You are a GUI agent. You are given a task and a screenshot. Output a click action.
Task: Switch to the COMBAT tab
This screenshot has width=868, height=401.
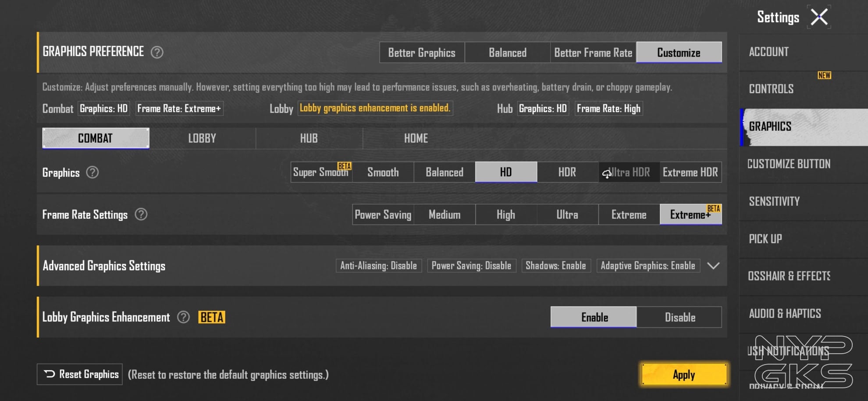click(x=96, y=138)
